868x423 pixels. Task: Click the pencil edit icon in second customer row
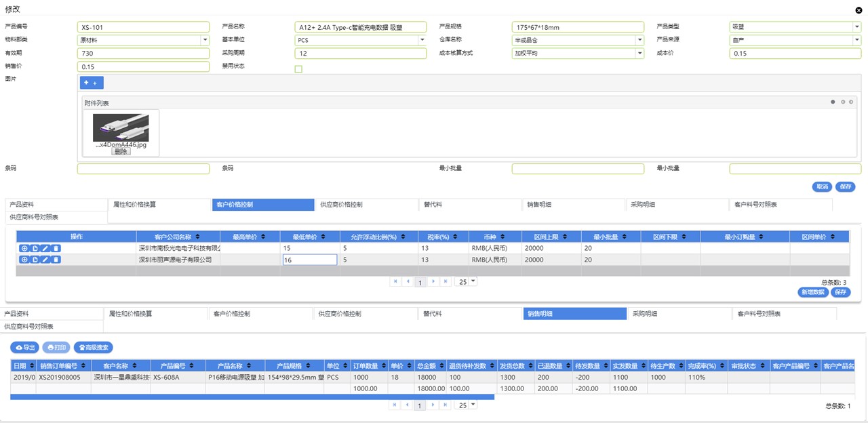(x=45, y=260)
